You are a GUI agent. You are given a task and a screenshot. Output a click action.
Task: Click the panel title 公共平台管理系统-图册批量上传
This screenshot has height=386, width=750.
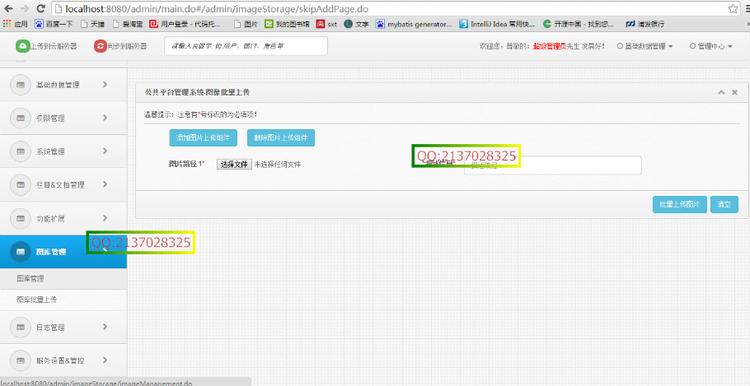tap(197, 92)
